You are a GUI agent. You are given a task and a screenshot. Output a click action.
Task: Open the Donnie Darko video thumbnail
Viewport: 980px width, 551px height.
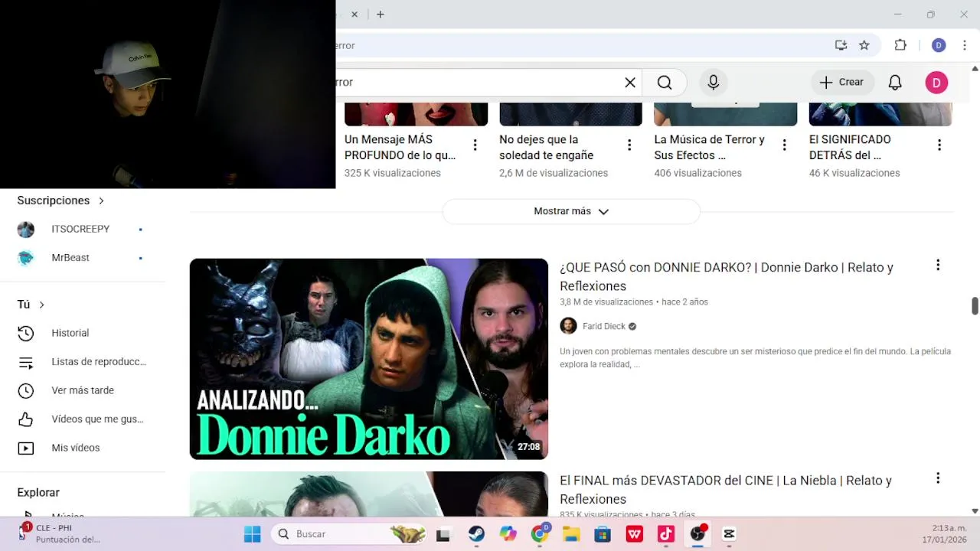369,359
